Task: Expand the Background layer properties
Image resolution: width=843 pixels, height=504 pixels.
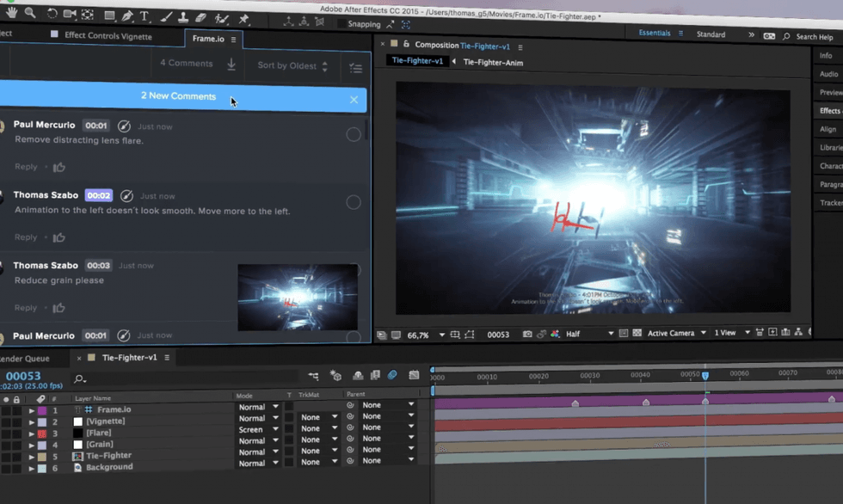Action: [31, 469]
